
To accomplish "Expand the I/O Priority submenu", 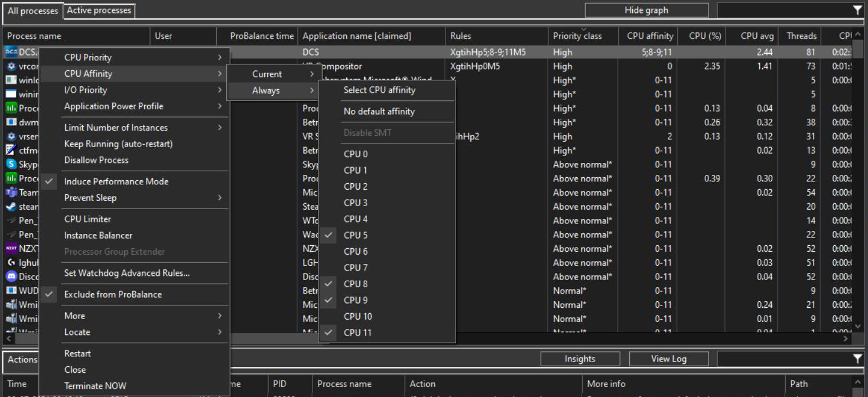I will pyautogui.click(x=134, y=90).
